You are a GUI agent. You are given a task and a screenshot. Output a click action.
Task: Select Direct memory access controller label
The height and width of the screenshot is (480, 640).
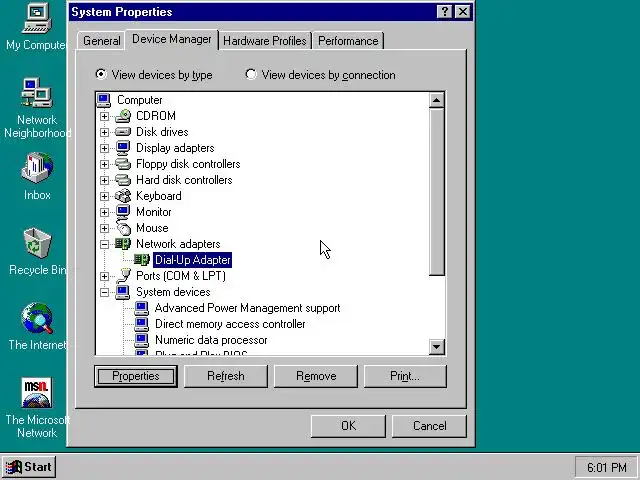click(x=230, y=324)
